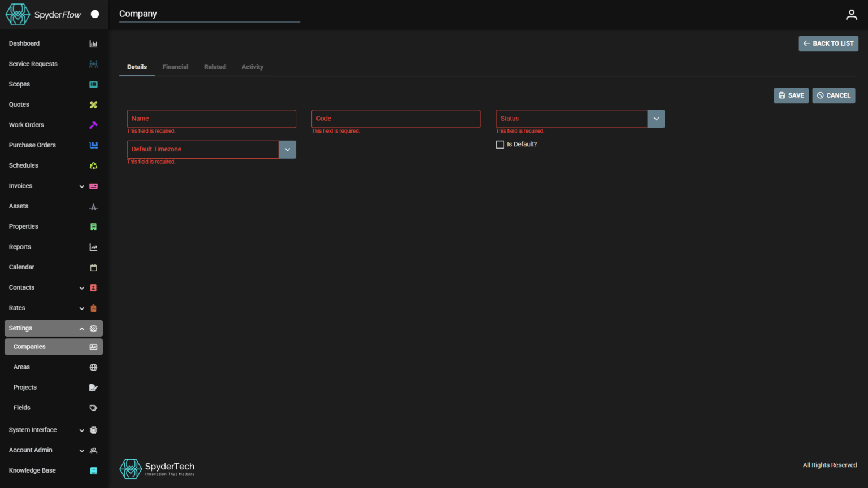Image resolution: width=868 pixels, height=488 pixels.
Task: Click the Service Requests icon in sidebar
Action: click(93, 64)
